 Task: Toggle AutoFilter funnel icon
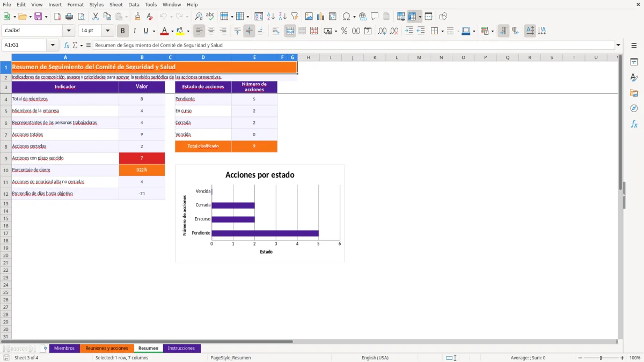pos(295,17)
